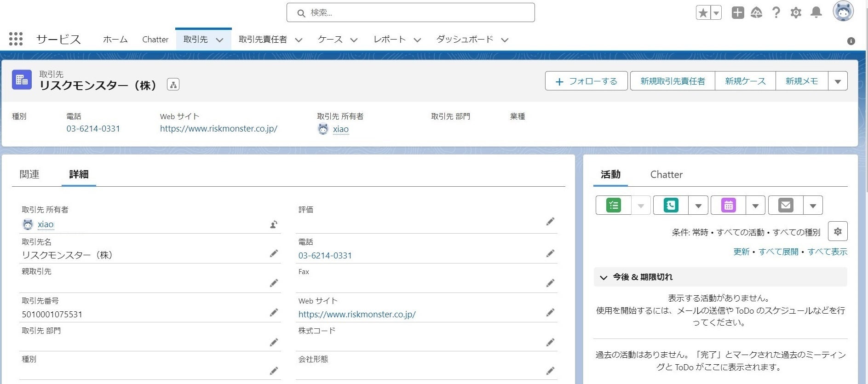The height and width of the screenshot is (384, 868).
Task: Click the Log a Call phone icon
Action: point(671,205)
